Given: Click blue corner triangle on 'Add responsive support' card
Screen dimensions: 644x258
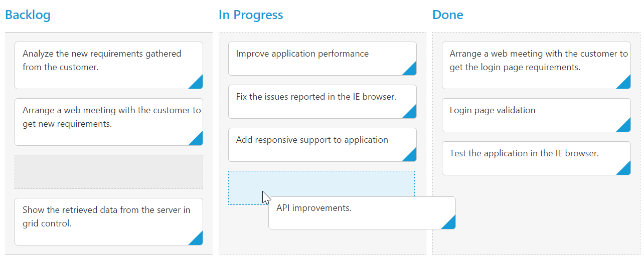Looking at the screenshot, I should click(x=412, y=157).
